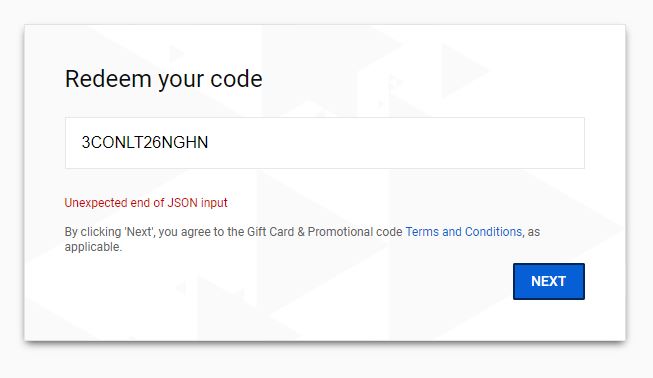Click the word 'Terms' in the blue link
The height and width of the screenshot is (378, 653).
click(x=422, y=231)
